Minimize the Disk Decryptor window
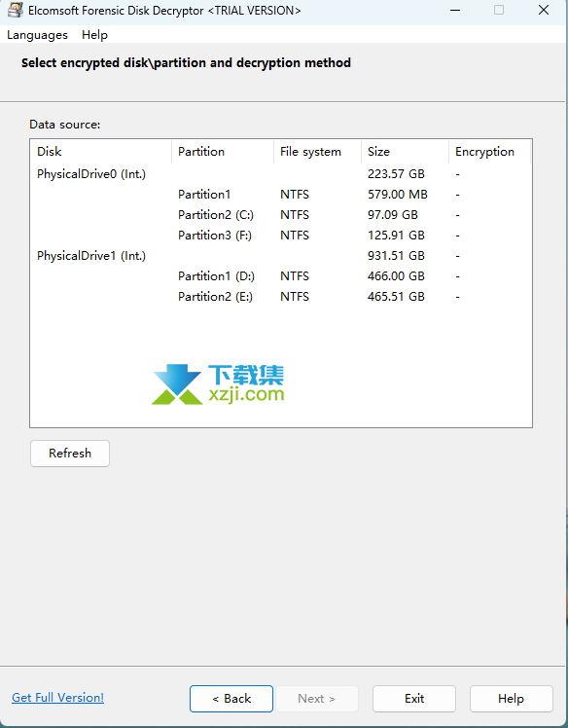Screen dimensions: 568x728 pyautogui.click(x=455, y=10)
